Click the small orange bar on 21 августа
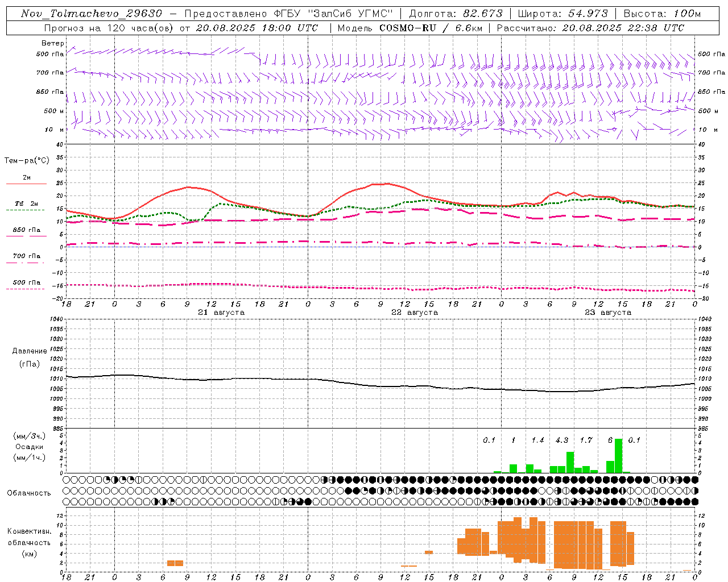Image resolution: width=728 pixels, height=582 pixels. (x=175, y=563)
